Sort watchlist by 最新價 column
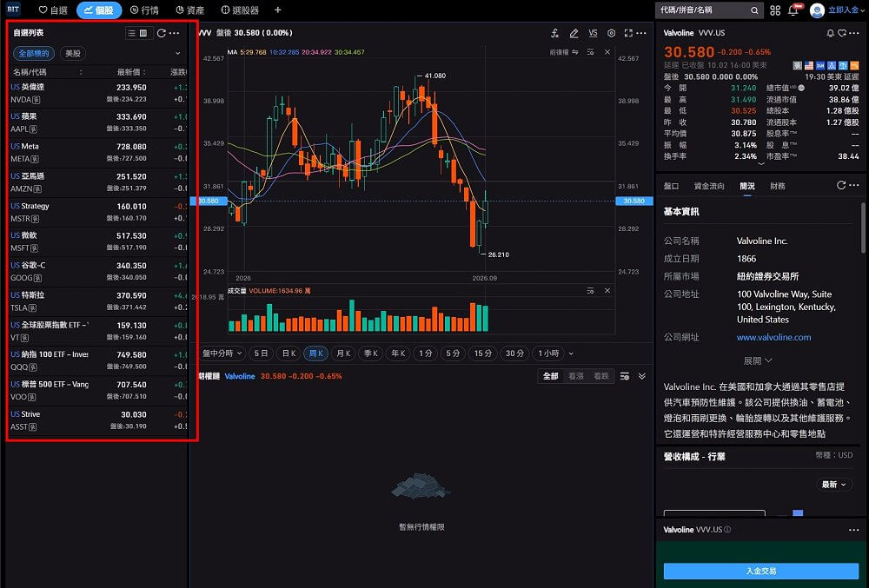Screen dimensions: 869x588 pyautogui.click(x=131, y=72)
